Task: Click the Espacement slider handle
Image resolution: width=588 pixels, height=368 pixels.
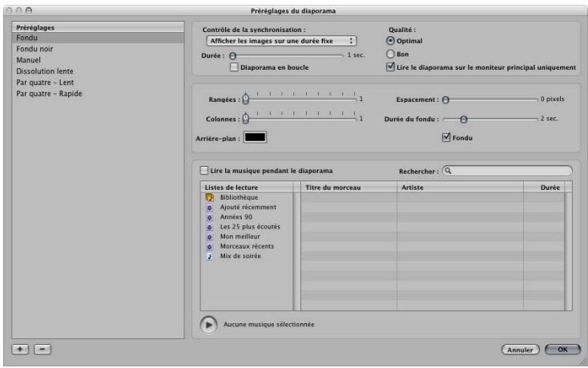Action: (x=445, y=99)
